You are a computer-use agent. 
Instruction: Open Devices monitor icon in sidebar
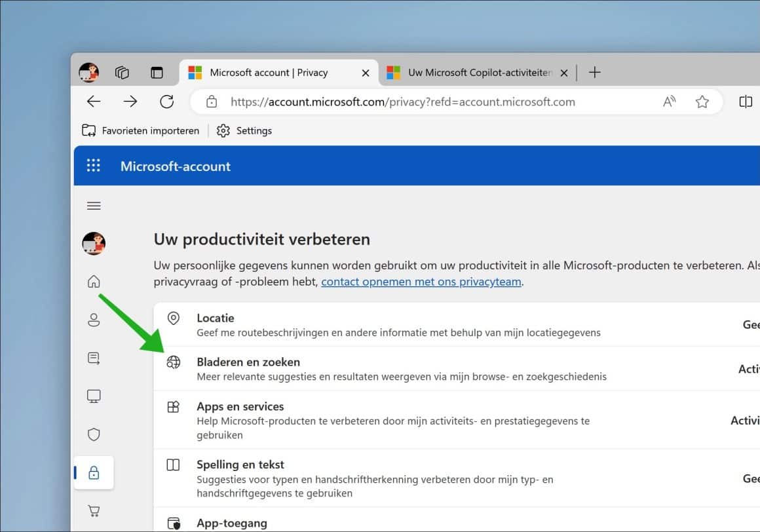[94, 396]
